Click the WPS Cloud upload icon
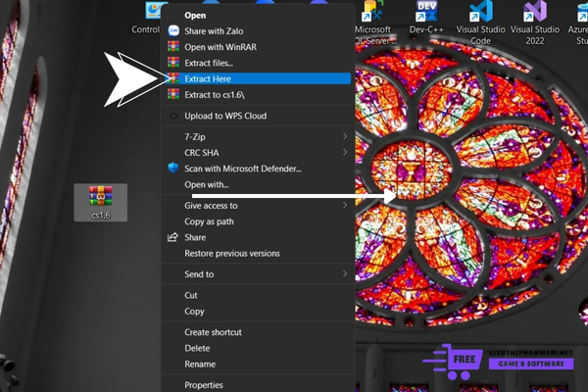The image size is (588, 392). (173, 117)
